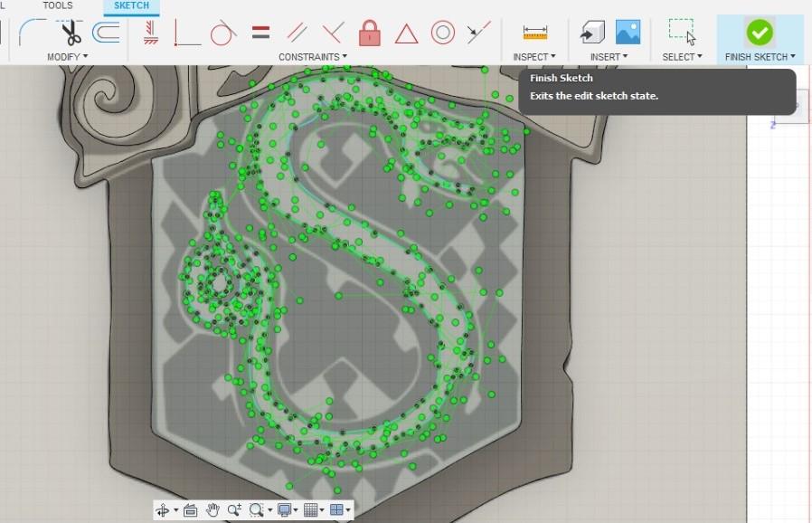812x523 pixels.
Task: Activate the Pan hand tool
Action: coord(212,510)
